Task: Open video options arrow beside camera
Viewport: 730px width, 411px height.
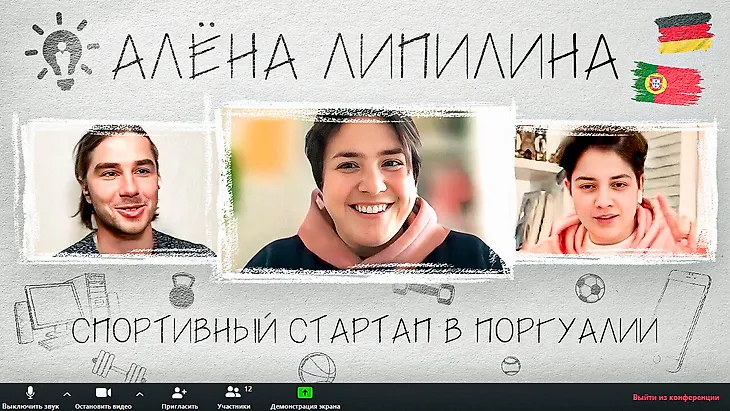Action: 140,394
